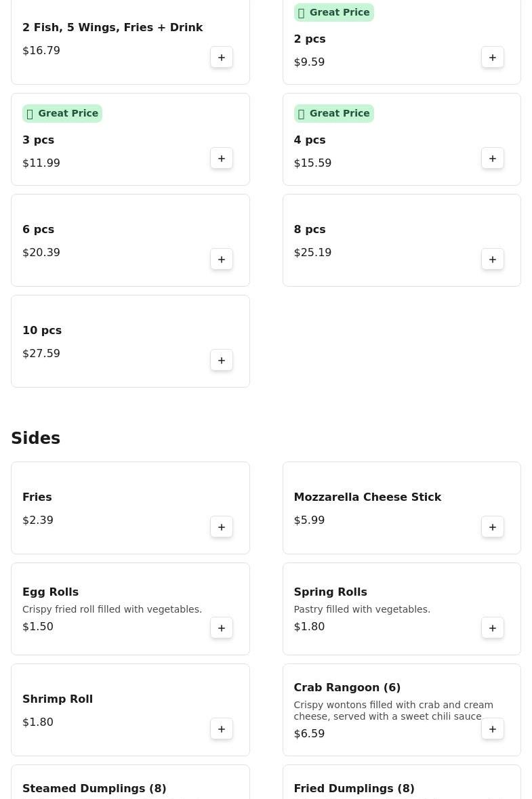Screen dimensions: 532x799
Task: Add 8 pcs for $25.19
Action: pyautogui.click(x=493, y=260)
